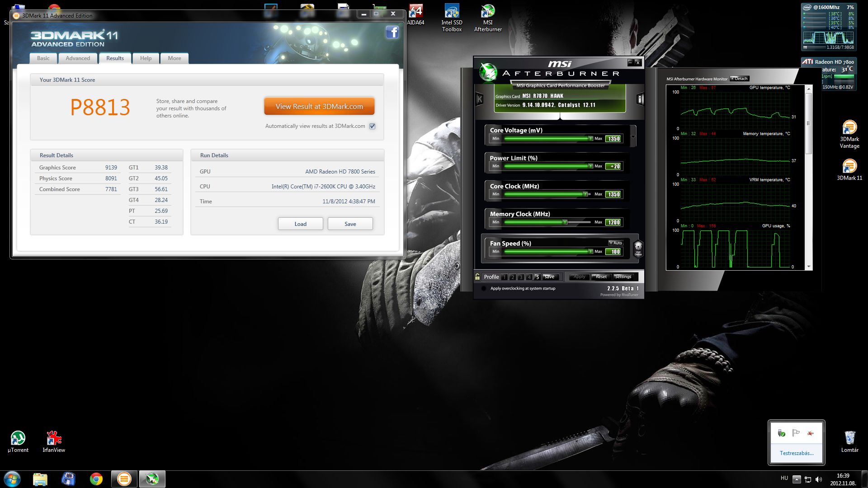This screenshot has height=488, width=868.
Task: Click the HU language indicator
Action: click(x=784, y=478)
